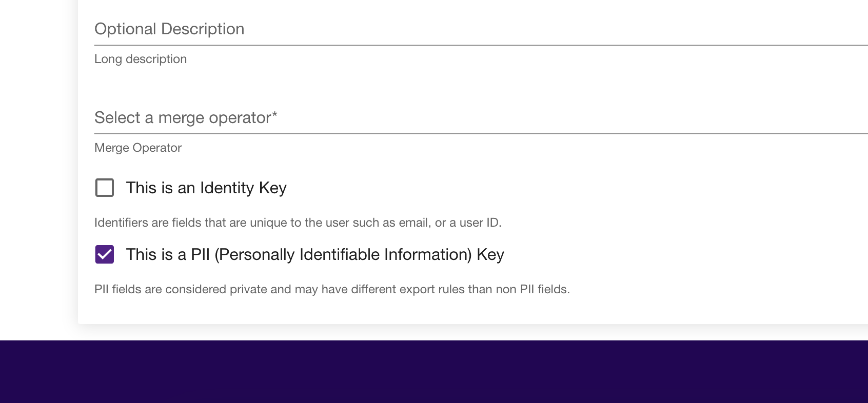Image resolution: width=868 pixels, height=403 pixels.
Task: Select the white checkmark inside PII box
Action: (x=104, y=254)
